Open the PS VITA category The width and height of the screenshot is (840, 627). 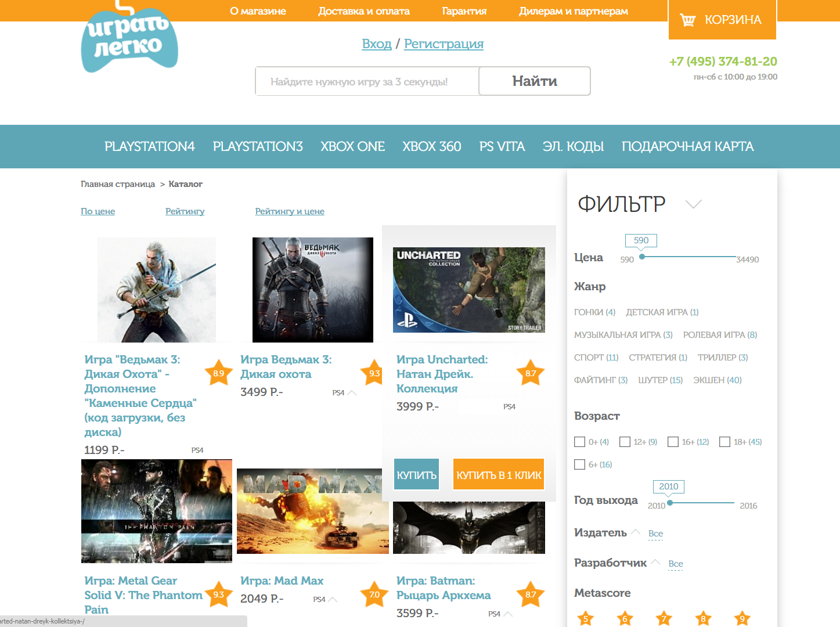coord(502,146)
